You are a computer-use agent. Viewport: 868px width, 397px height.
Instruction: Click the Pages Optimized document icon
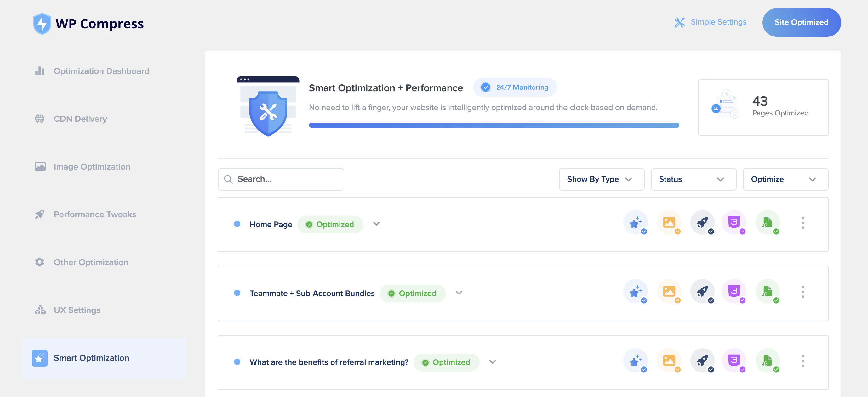[x=725, y=104]
